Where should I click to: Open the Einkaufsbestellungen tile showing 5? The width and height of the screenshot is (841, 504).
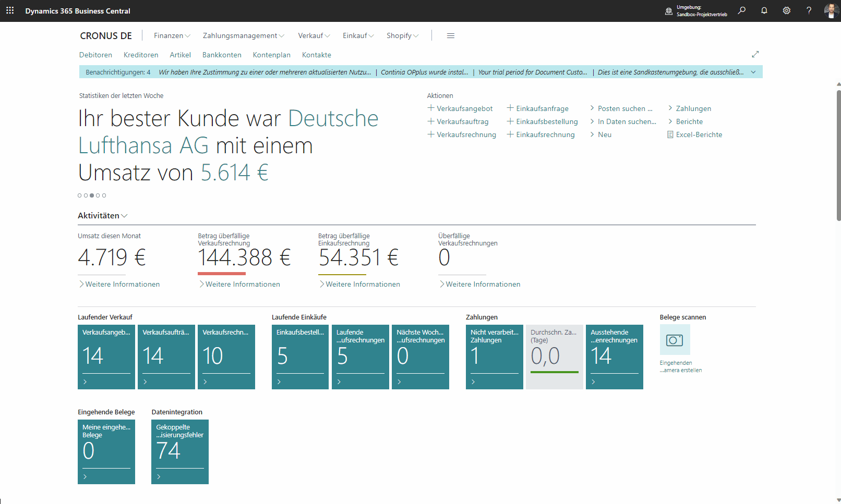(300, 357)
